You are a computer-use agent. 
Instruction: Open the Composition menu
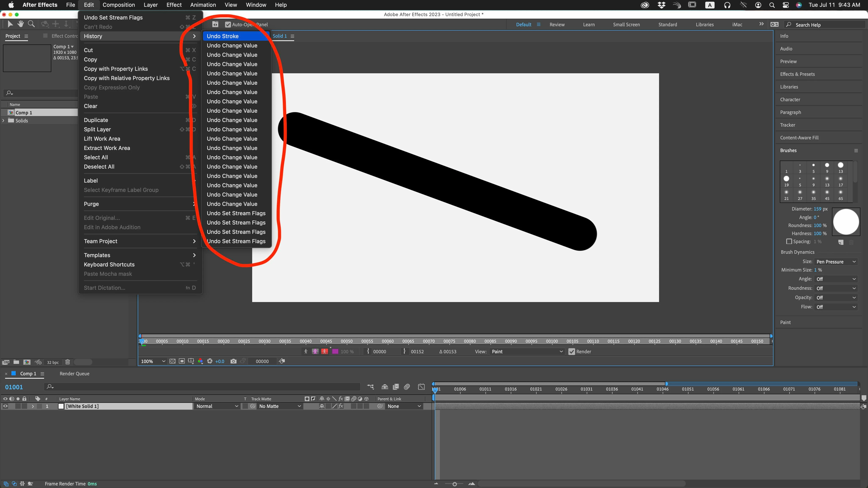click(x=119, y=5)
